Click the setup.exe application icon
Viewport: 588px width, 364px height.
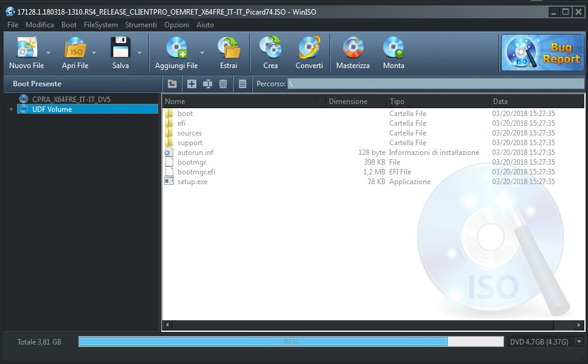(x=169, y=182)
